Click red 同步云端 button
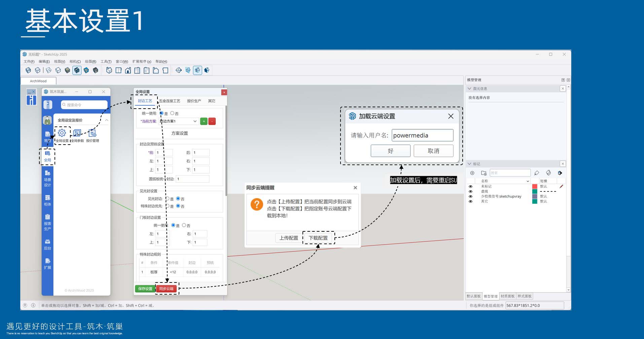The width and height of the screenshot is (644, 339). pos(166,289)
